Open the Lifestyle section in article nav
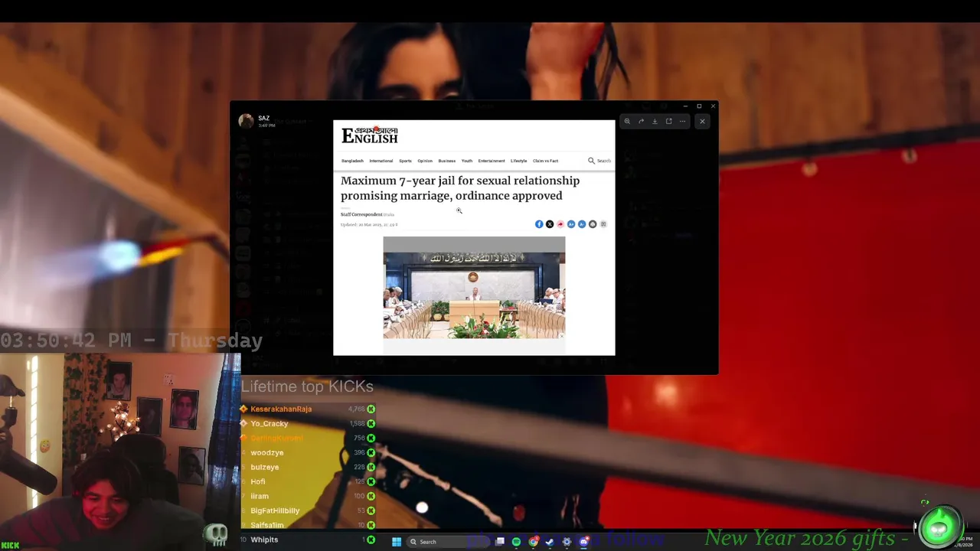Viewport: 980px width, 551px height. [x=519, y=161]
